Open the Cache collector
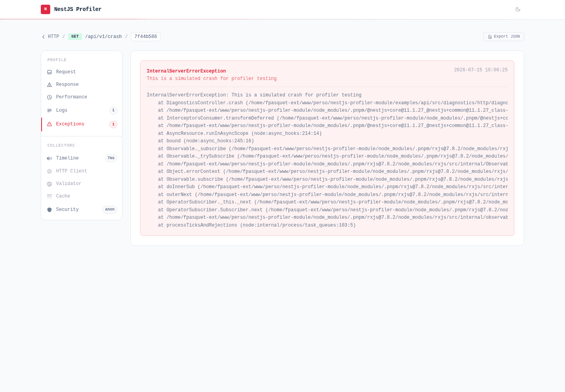The width and height of the screenshot is (565, 392). click(82, 196)
